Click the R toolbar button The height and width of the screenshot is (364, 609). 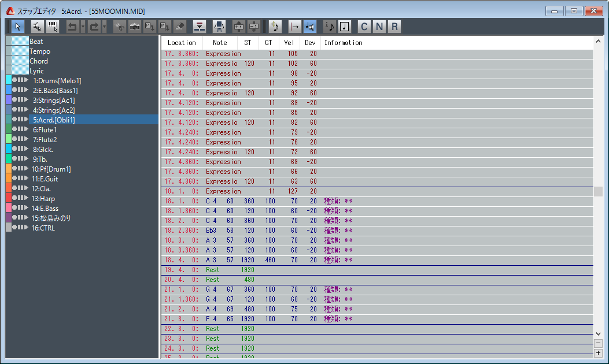coord(394,27)
